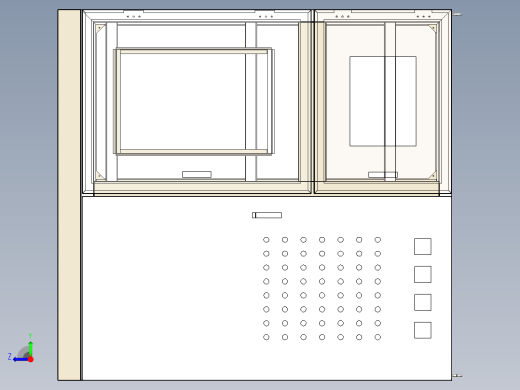The width and height of the screenshot is (520, 390).
Task: Click the green Y axis arrow of the triad
Action: (x=30, y=348)
